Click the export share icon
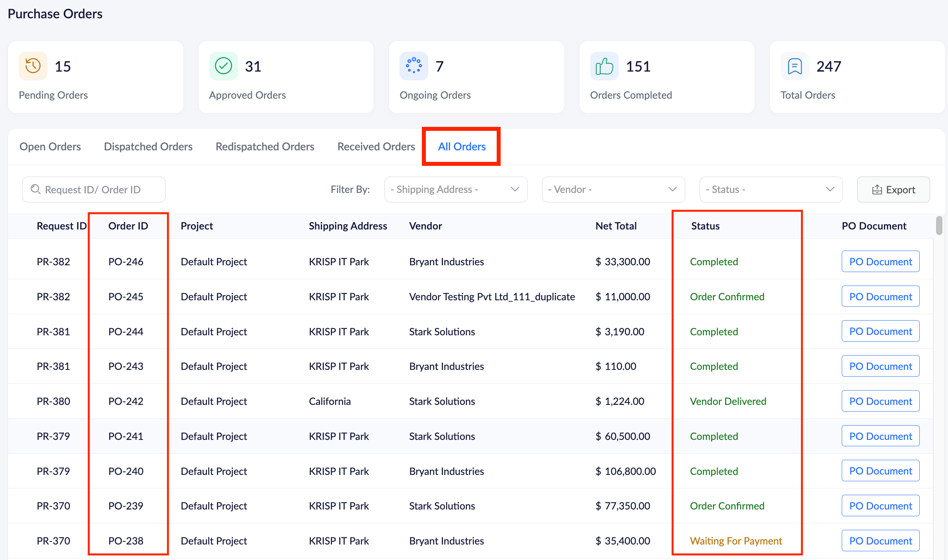 877,190
